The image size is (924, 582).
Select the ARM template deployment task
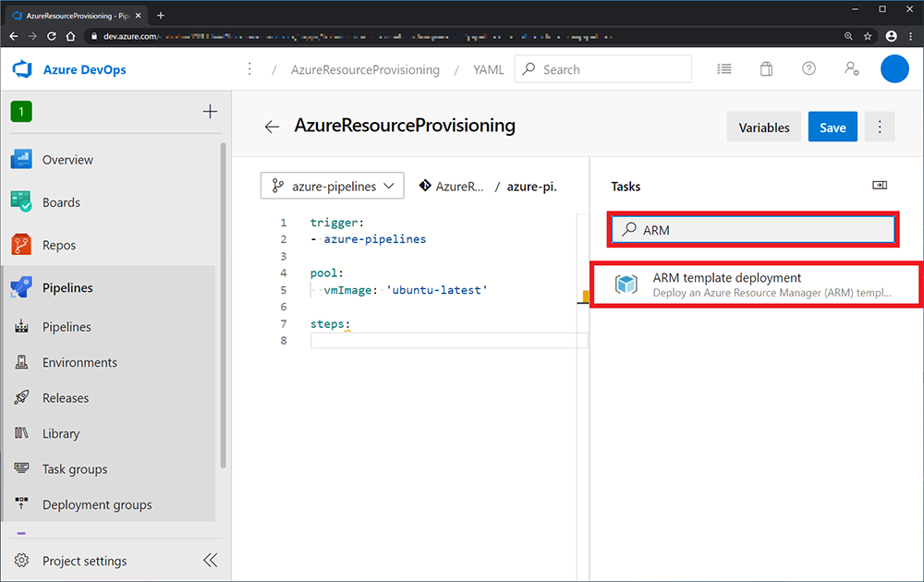tap(756, 285)
